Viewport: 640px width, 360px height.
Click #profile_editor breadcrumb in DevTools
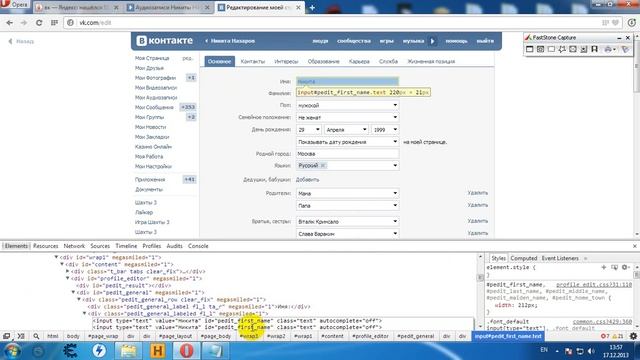coord(370,336)
